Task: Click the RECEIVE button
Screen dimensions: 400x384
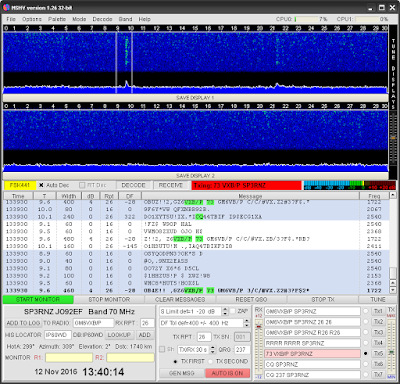Action: [x=171, y=185]
